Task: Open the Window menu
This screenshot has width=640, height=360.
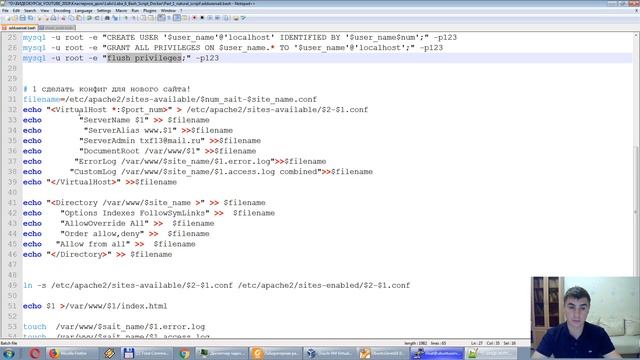Action: pyautogui.click(x=168, y=11)
